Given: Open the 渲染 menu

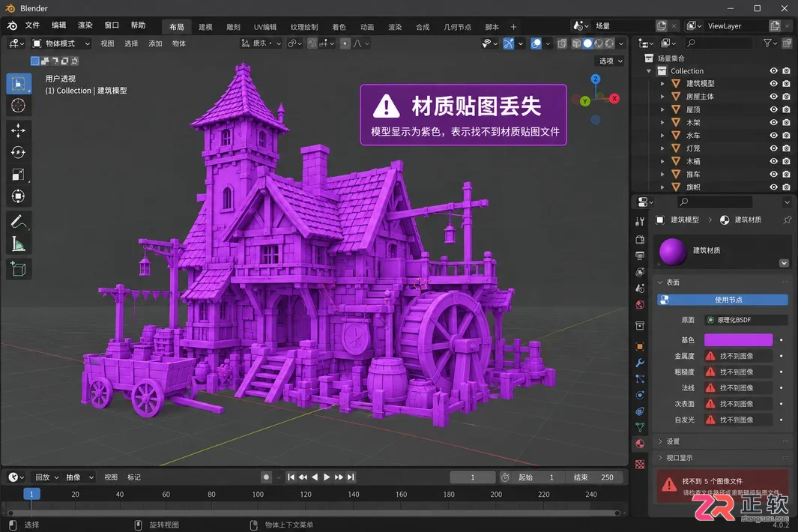Looking at the screenshot, I should point(85,25).
